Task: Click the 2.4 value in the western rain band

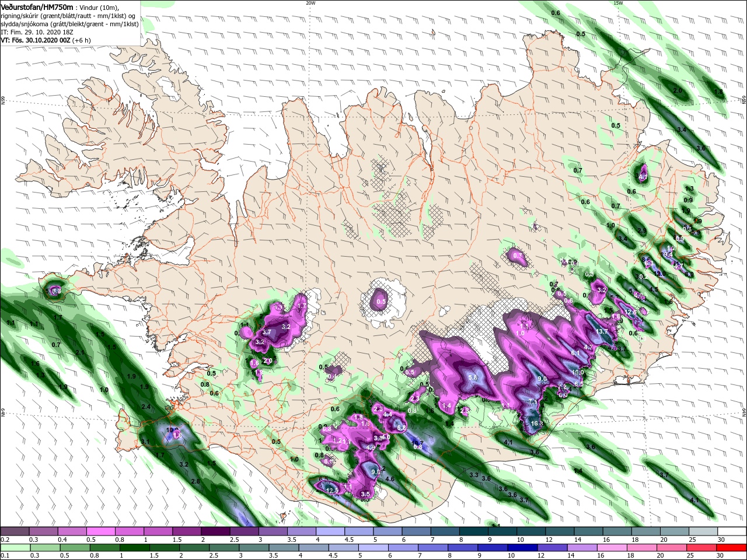Action: [x=146, y=407]
